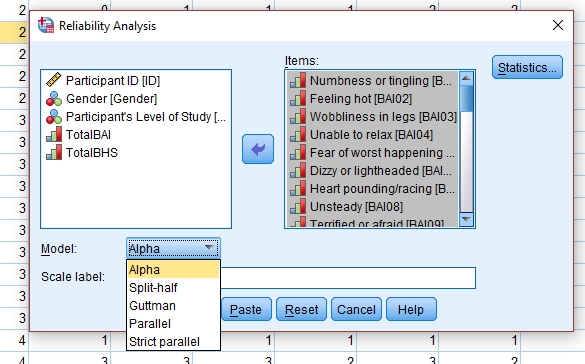Select TotalBHS in variable list

136,152
